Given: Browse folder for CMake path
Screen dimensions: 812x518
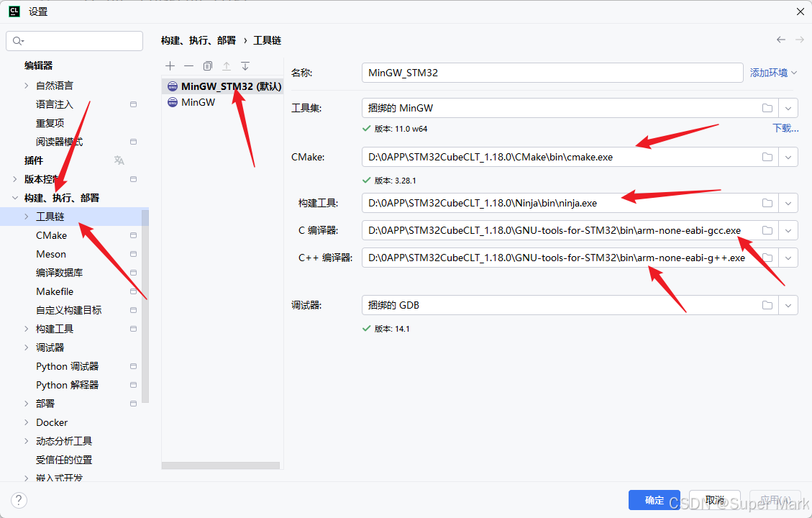Looking at the screenshot, I should [767, 157].
